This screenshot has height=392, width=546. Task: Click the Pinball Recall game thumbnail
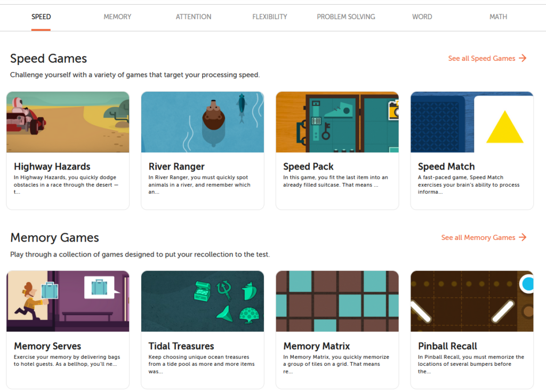pos(472,301)
